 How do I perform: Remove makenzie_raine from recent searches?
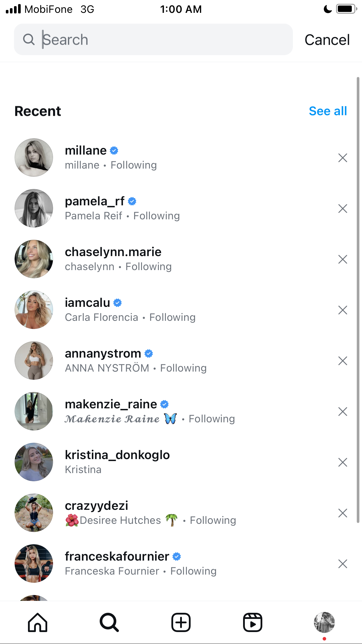(343, 412)
